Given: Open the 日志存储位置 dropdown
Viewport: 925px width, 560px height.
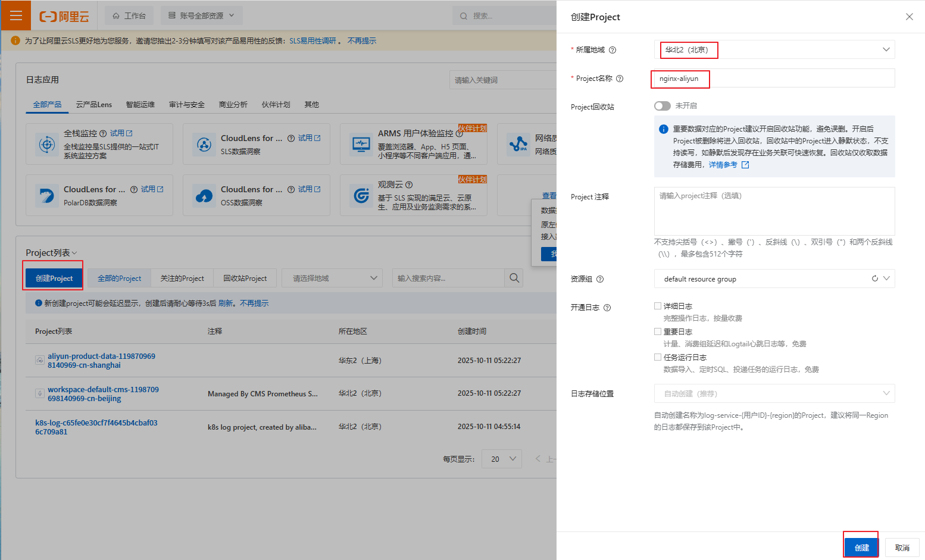Looking at the screenshot, I should [x=774, y=393].
